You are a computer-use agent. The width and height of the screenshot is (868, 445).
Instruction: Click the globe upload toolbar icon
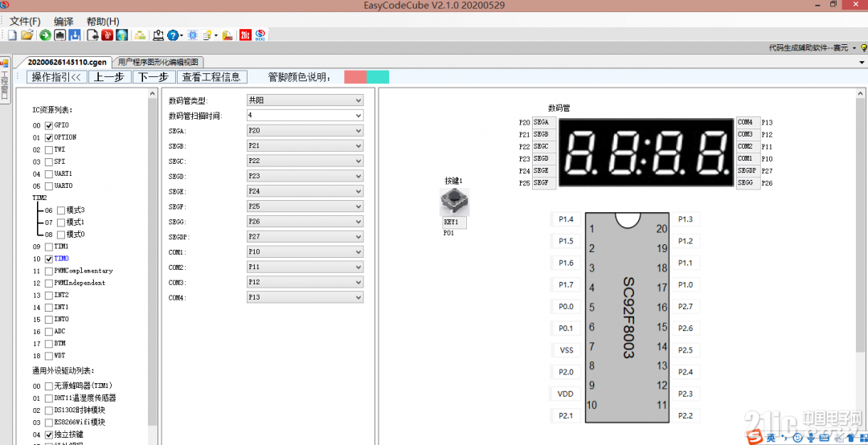pyautogui.click(x=122, y=35)
